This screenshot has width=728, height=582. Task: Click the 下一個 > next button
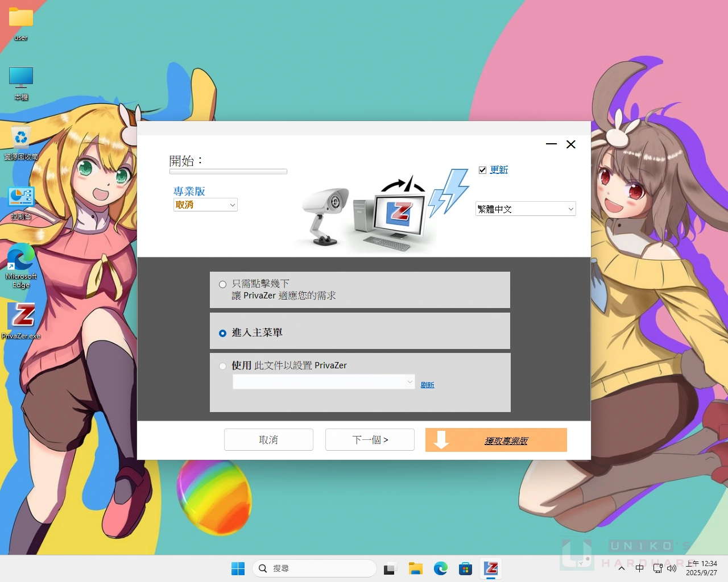point(370,439)
